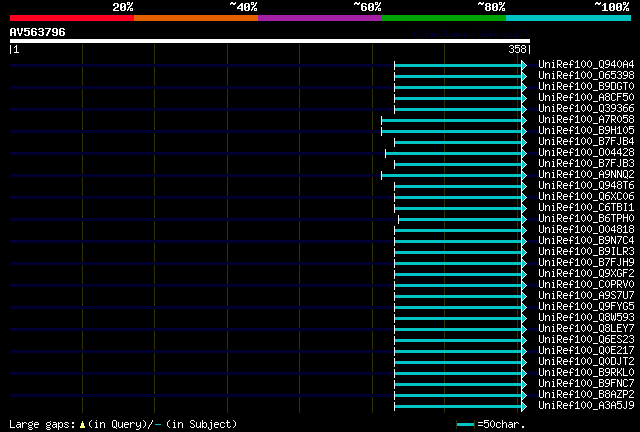Click the arrowhead ending the UniRef100_O65398 alignment
Viewport: 640px width, 432px height.
click(x=524, y=76)
